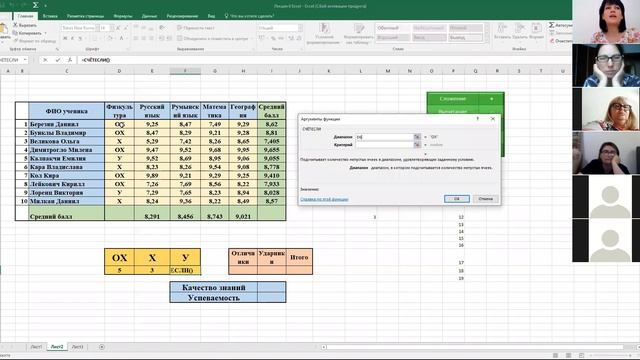
Task: Switch to sheet tab Лист1
Action: click(36, 347)
